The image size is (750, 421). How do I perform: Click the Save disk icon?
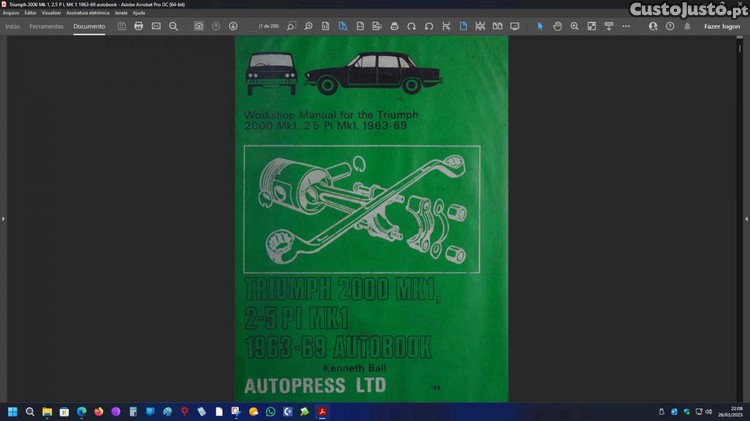122,26
